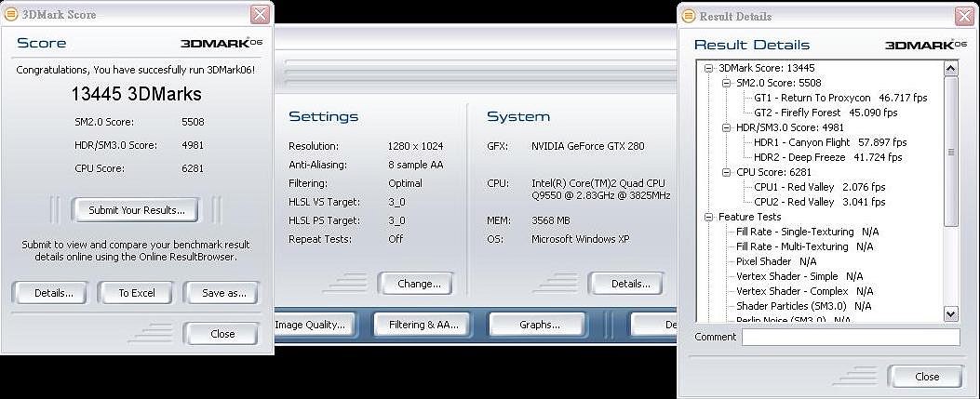This screenshot has height=399, width=980.
Task: Click HLSL PS Target value 3_0
Action: [396, 220]
